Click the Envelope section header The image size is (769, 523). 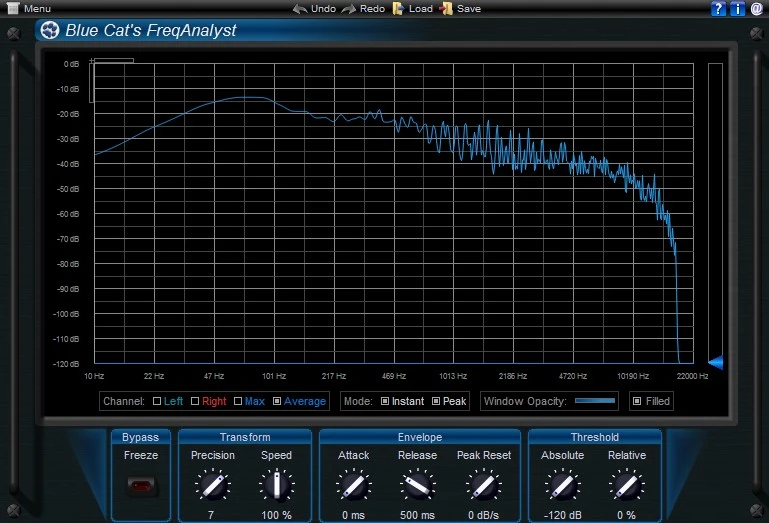click(420, 437)
